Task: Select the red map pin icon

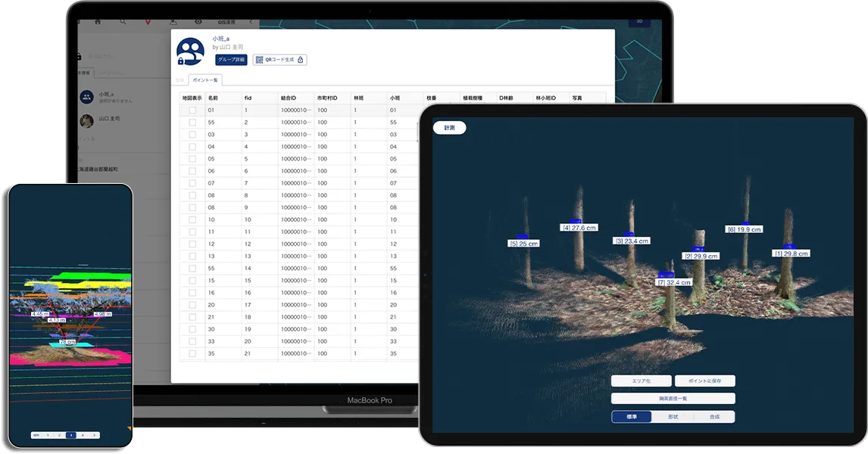Action: (148, 22)
